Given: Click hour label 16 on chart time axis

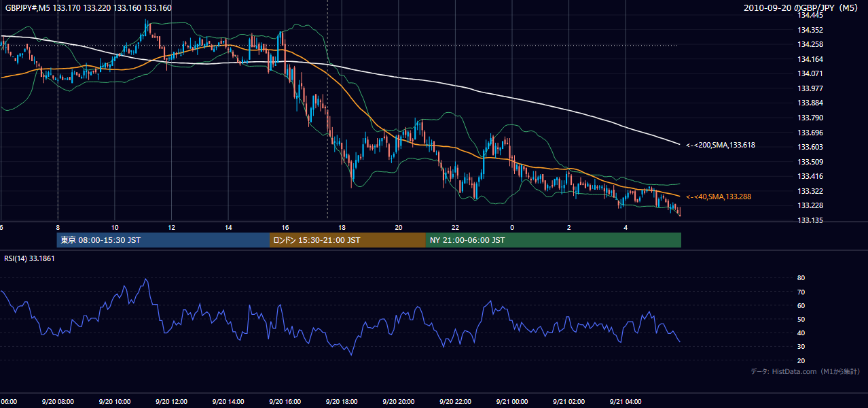Looking at the screenshot, I should tap(285, 228).
